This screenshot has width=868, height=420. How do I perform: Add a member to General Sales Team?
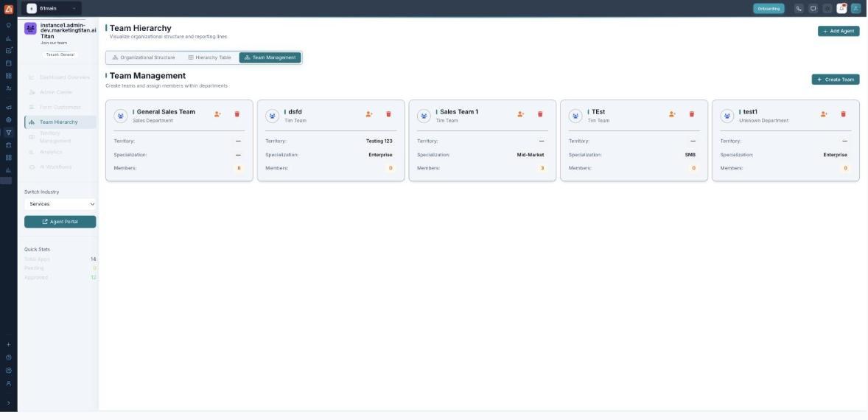(x=217, y=114)
